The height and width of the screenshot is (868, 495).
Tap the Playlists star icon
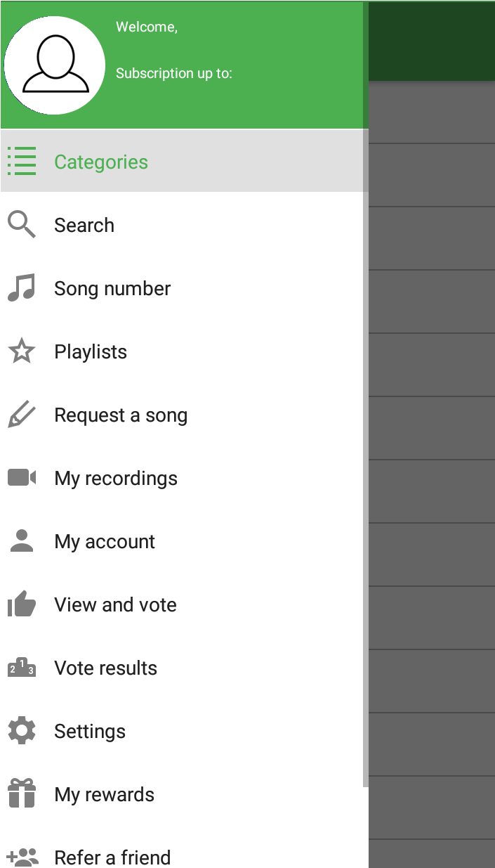click(x=22, y=351)
